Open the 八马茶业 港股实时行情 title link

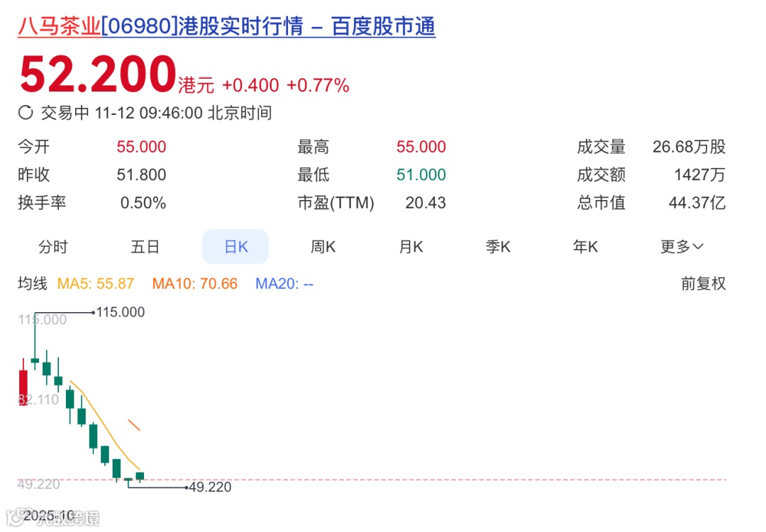point(226,26)
